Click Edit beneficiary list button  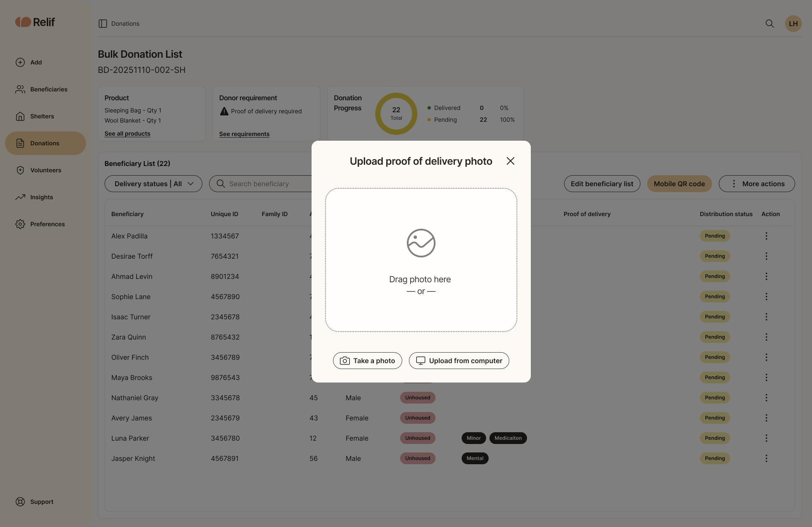click(x=602, y=184)
